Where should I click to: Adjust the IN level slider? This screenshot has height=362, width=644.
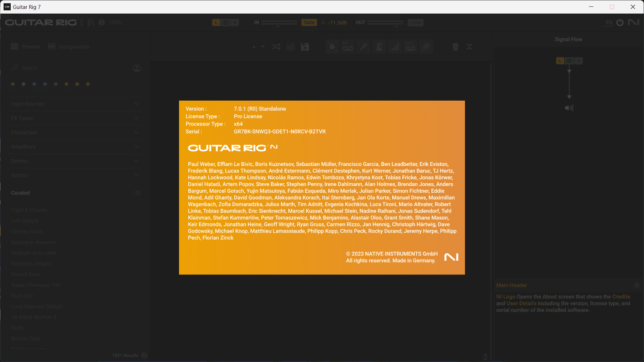tap(279, 23)
